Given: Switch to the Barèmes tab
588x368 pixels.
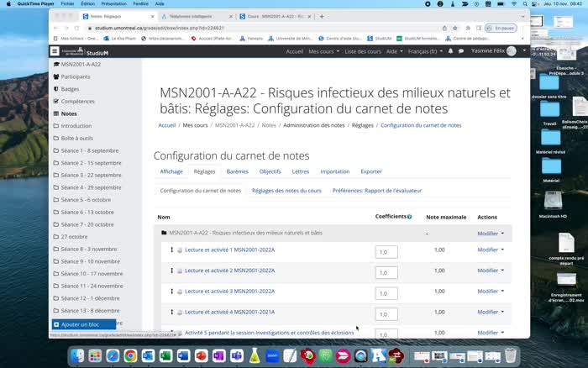Looking at the screenshot, I should tap(237, 171).
